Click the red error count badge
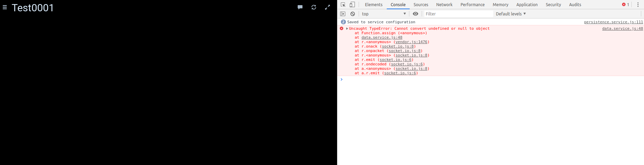644x165 pixels. 626,4
